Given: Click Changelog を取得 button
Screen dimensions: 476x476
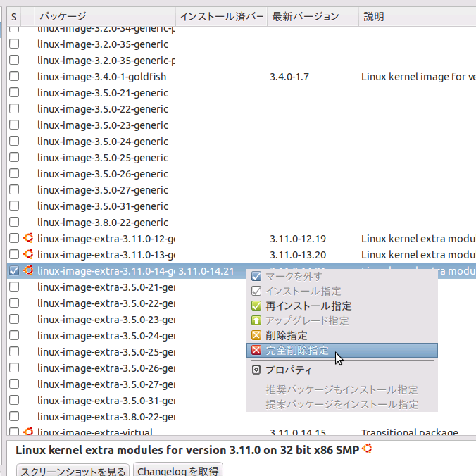Looking at the screenshot, I should [x=178, y=471].
